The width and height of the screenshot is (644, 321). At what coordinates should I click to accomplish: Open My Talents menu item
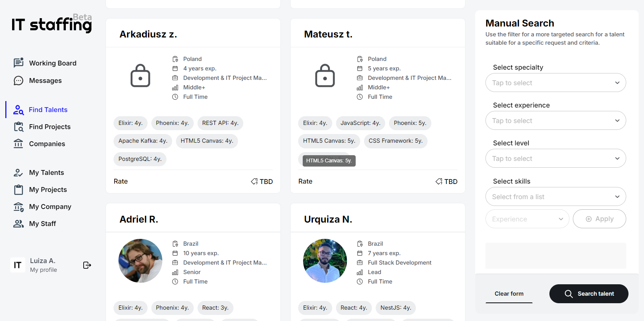[x=47, y=173]
